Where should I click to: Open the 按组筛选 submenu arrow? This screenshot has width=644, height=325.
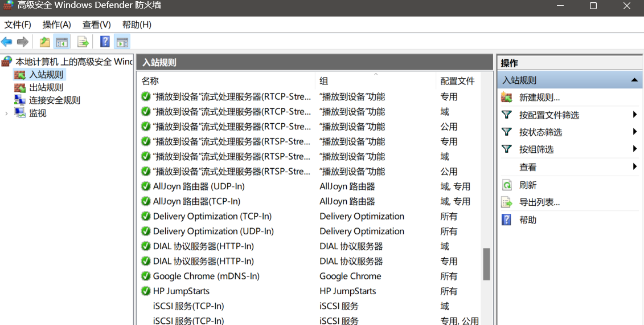[x=635, y=149]
